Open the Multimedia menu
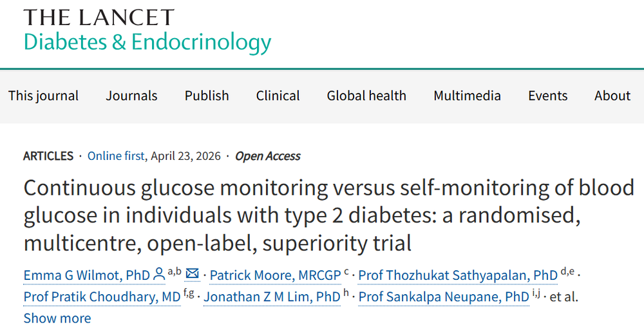 [x=467, y=95]
